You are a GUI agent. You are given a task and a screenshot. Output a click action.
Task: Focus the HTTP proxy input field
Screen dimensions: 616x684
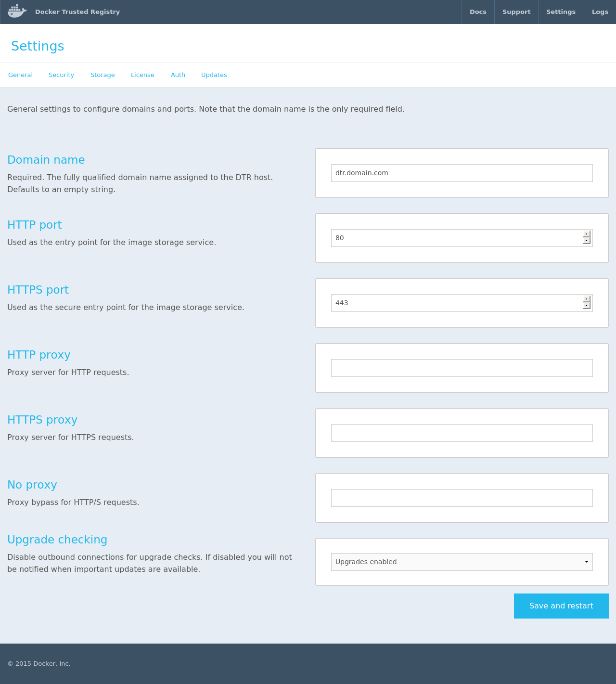pos(462,368)
